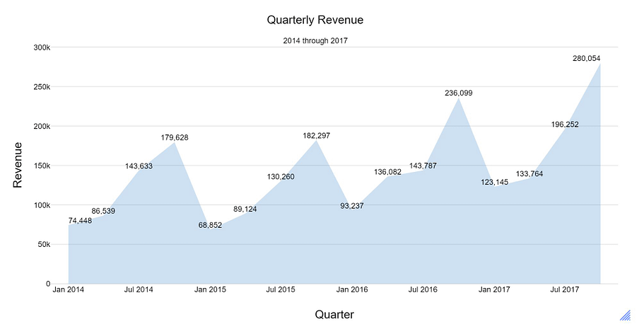
Task: Click the Jul 2017 x-axis label
Action: click(x=565, y=290)
